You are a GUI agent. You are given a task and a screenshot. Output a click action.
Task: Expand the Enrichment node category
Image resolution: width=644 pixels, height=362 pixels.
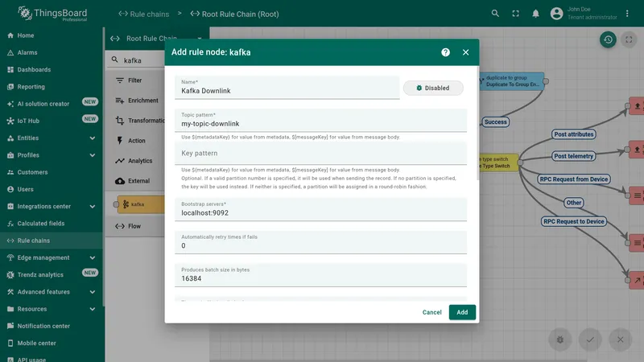(135, 101)
